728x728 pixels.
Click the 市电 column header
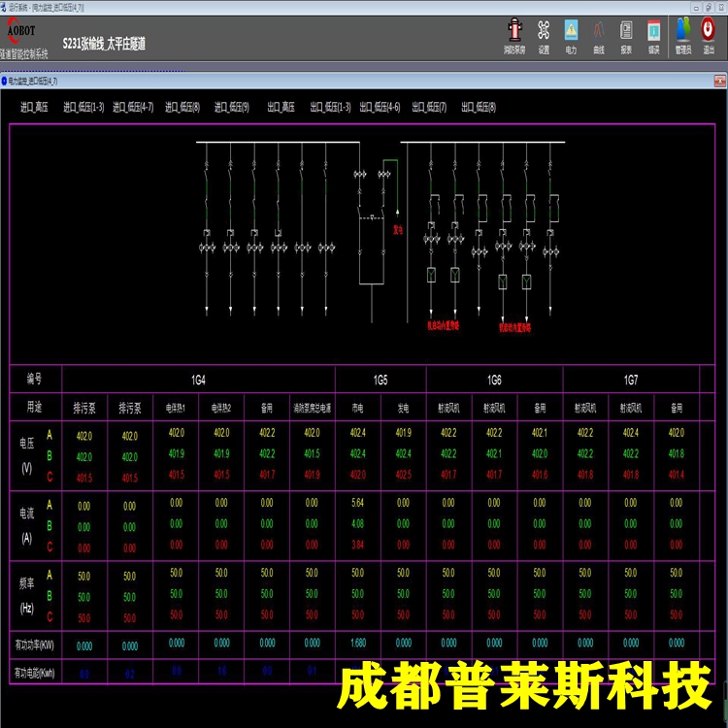pos(357,408)
